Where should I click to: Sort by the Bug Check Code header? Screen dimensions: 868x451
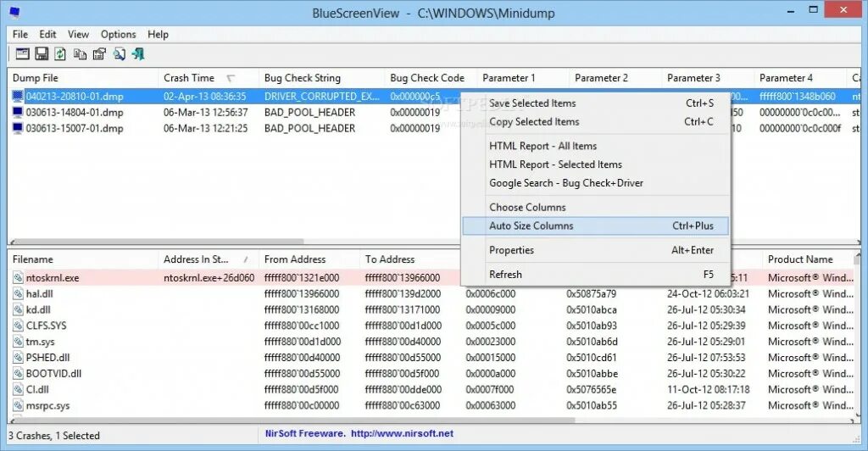[x=431, y=78]
